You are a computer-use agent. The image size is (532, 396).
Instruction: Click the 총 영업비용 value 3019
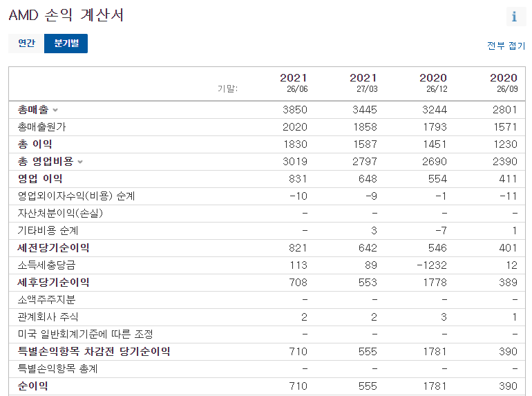click(295, 162)
